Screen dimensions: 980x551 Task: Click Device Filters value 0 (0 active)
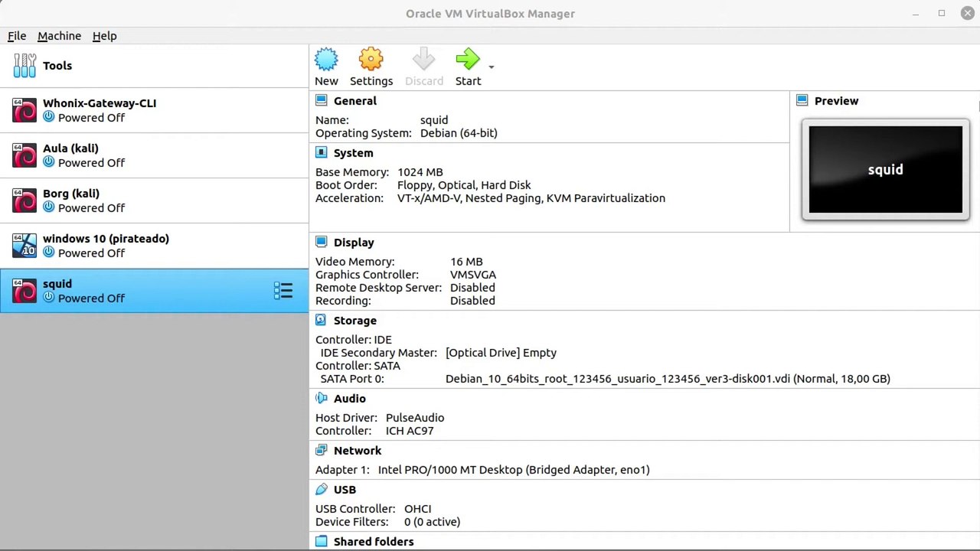tap(432, 522)
